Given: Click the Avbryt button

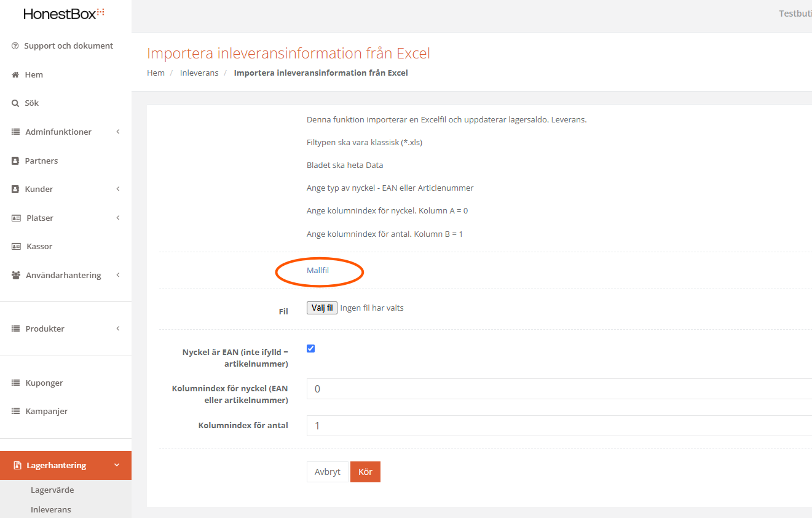Looking at the screenshot, I should click(x=327, y=472).
